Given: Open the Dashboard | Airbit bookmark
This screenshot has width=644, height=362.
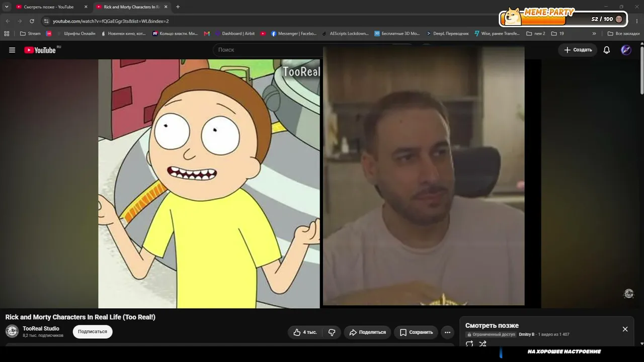Looking at the screenshot, I should pyautogui.click(x=235, y=34).
